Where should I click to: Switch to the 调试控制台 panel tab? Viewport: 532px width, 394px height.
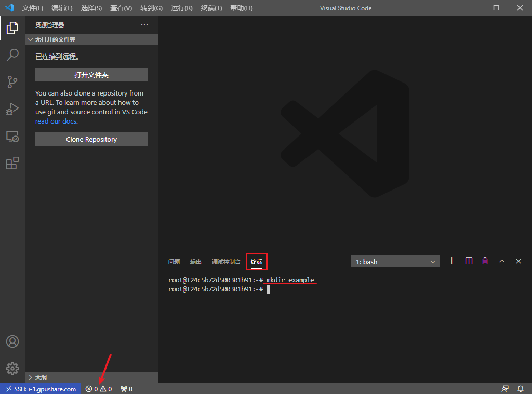tap(226, 262)
